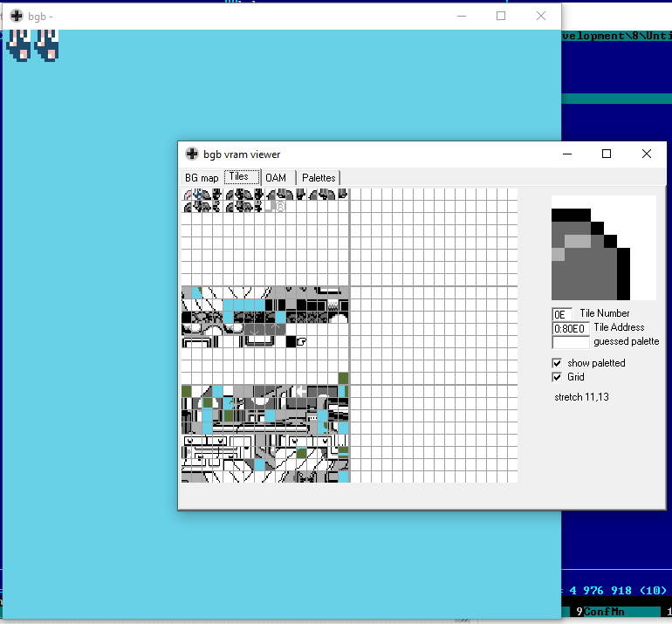The height and width of the screenshot is (624, 672).
Task: Close the bgb main window
Action: (541, 17)
